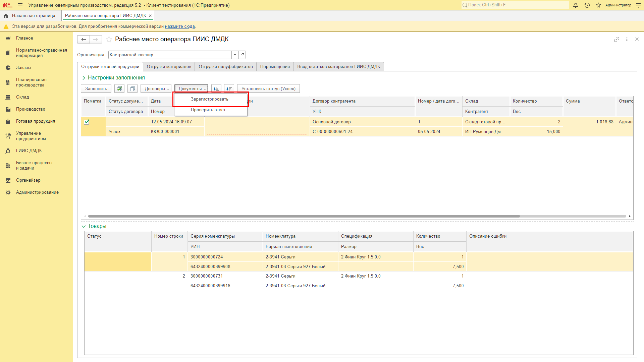Close the Рабочее место оператора tab
Image resolution: width=644 pixels, height=362 pixels.
[150, 16]
